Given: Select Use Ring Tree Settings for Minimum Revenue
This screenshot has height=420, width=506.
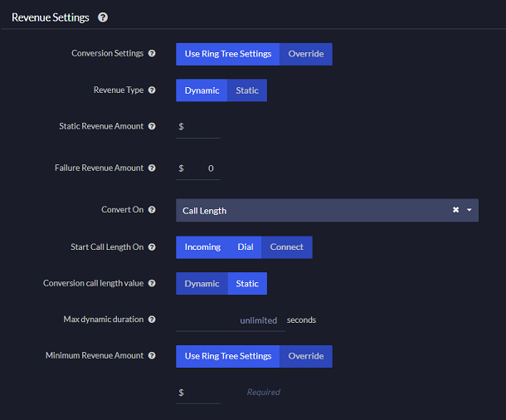Looking at the screenshot, I should coord(228,356).
